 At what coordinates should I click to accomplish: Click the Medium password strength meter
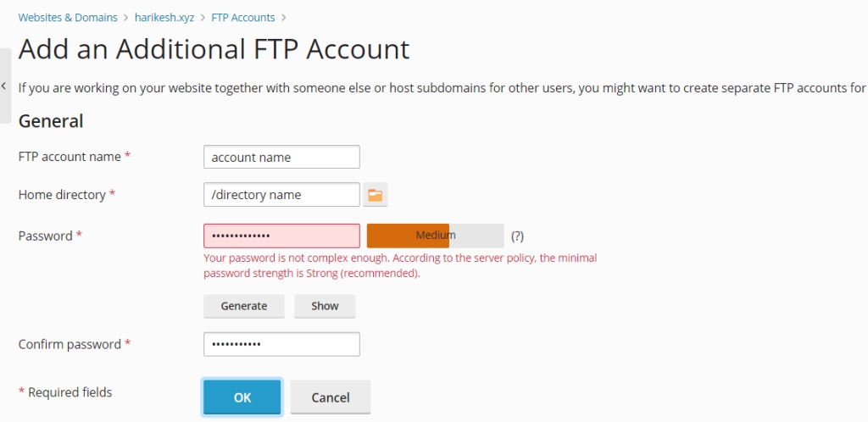435,236
